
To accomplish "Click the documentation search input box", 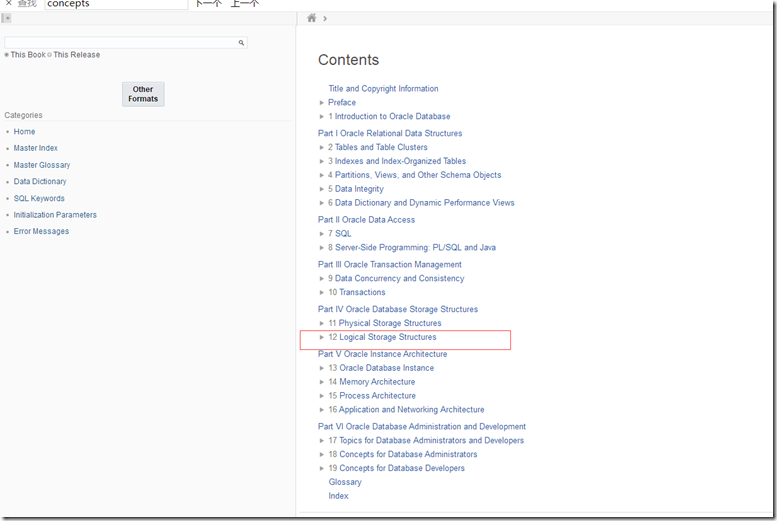I will pos(126,43).
